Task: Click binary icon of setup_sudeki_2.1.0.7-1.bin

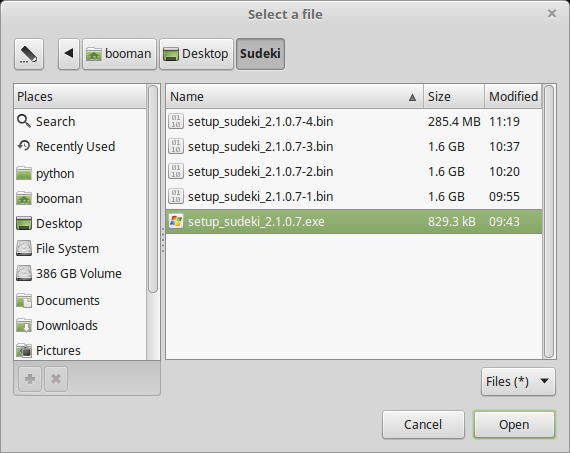Action: 176,197
